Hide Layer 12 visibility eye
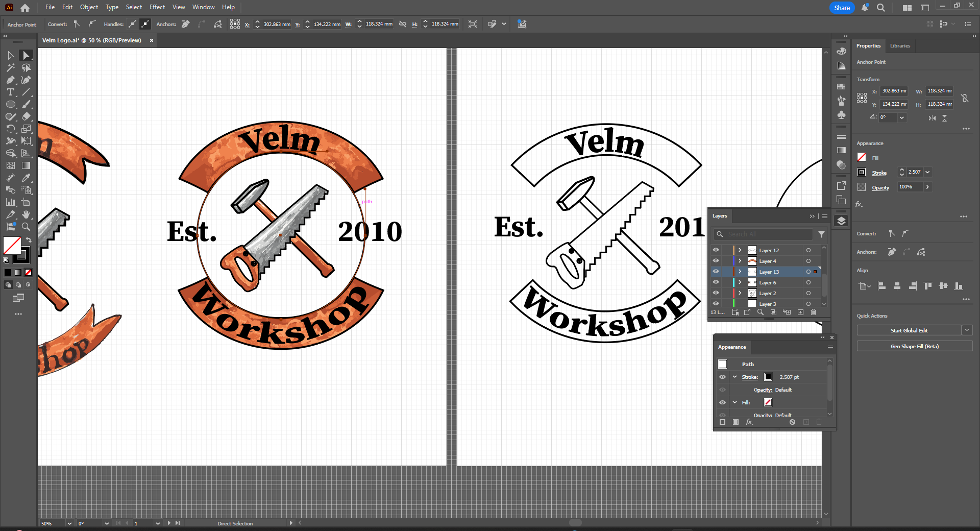 (x=716, y=250)
